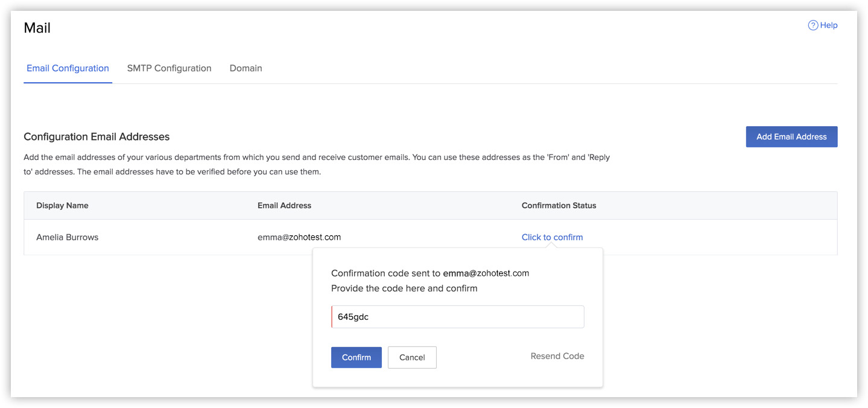The image size is (868, 408).
Task: Select the Amelia Burrows table row
Action: click(181, 237)
